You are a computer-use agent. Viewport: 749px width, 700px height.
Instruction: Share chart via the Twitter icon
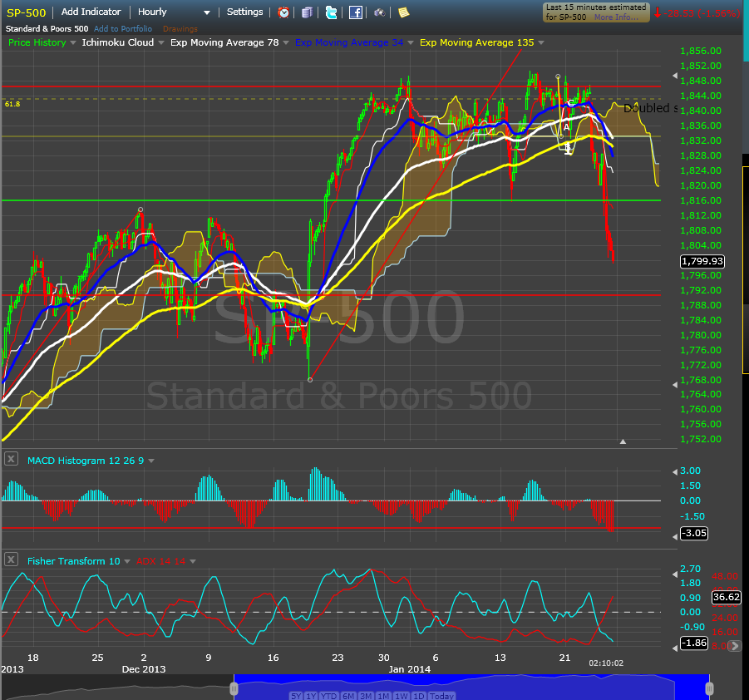[331, 12]
